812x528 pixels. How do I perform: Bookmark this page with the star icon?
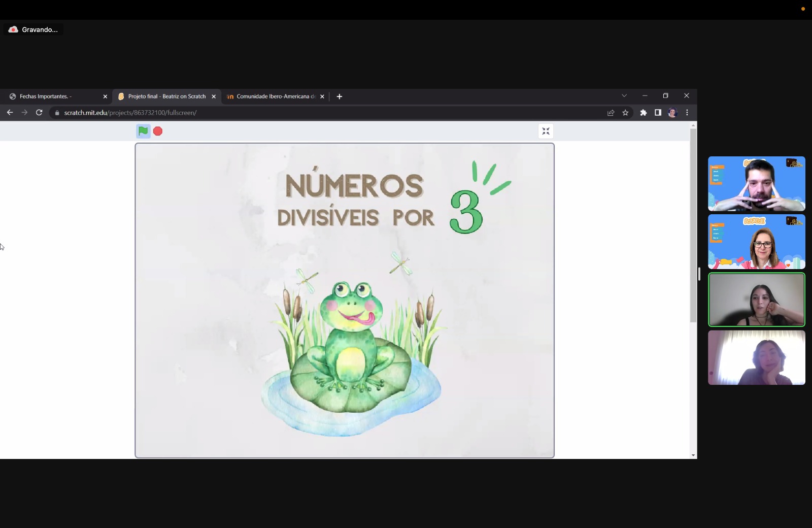point(625,113)
